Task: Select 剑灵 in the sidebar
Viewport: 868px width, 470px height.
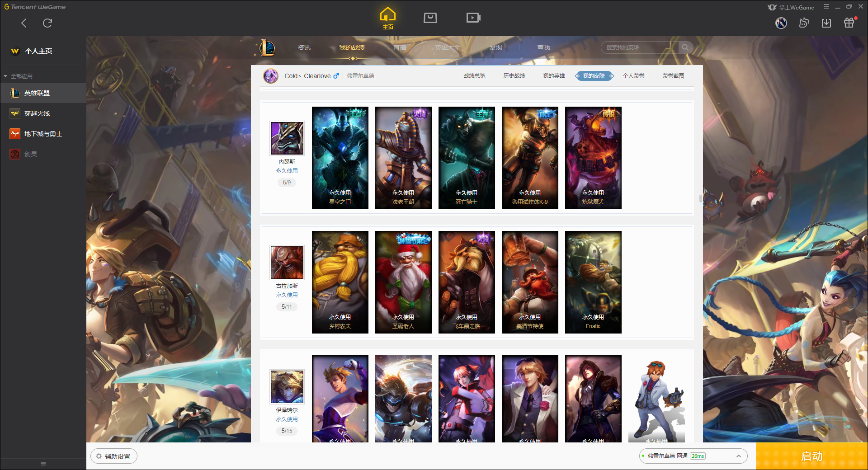Action: point(43,154)
